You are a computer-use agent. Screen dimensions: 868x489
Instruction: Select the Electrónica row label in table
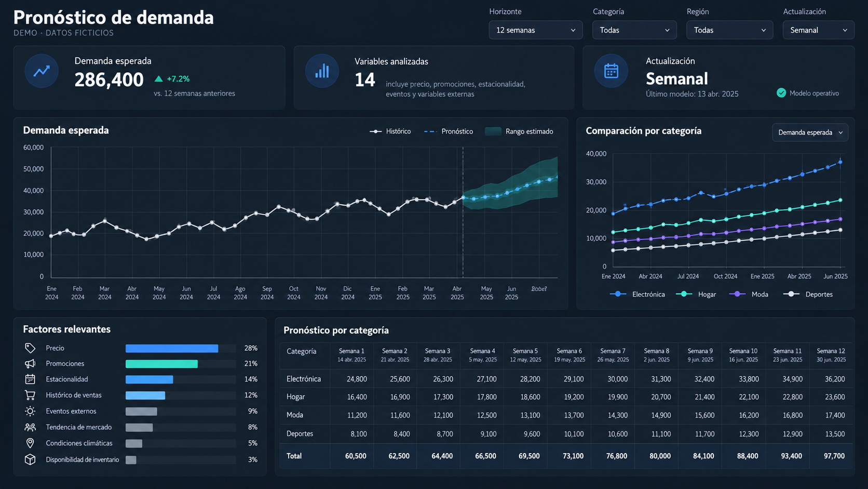(304, 379)
